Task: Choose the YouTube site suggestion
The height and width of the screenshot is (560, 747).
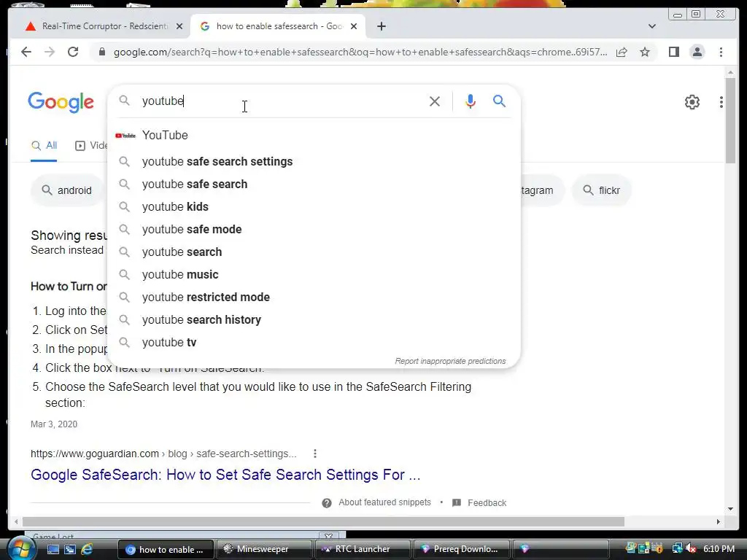Action: point(314,135)
